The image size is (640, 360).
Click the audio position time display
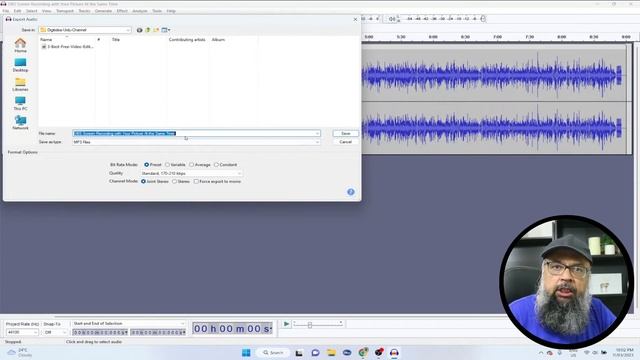232,329
